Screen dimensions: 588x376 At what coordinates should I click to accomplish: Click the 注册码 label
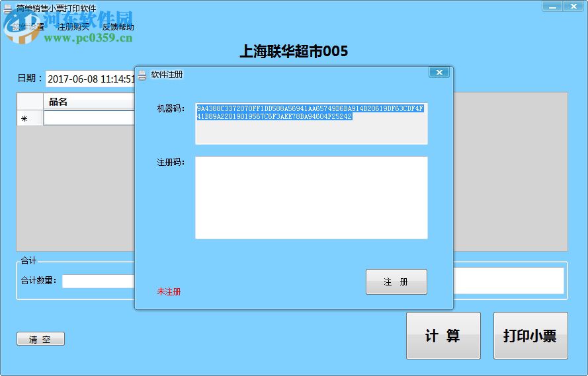pyautogui.click(x=171, y=163)
